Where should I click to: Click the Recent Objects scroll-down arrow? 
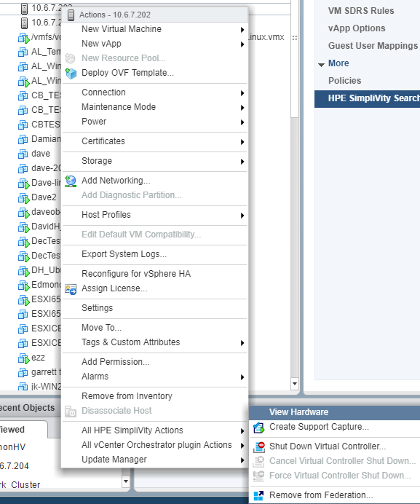click(126, 481)
